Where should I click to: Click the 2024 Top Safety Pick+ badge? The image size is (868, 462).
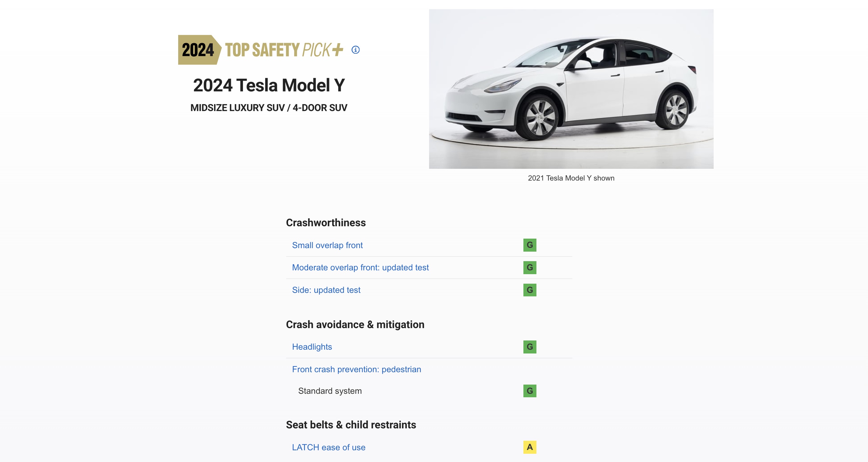pos(260,50)
